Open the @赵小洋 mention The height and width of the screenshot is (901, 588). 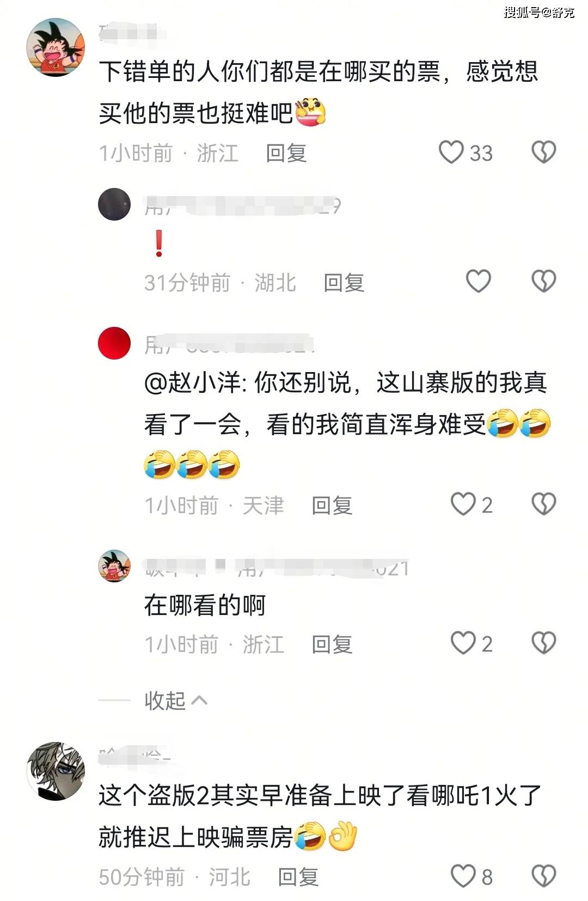[x=192, y=383]
